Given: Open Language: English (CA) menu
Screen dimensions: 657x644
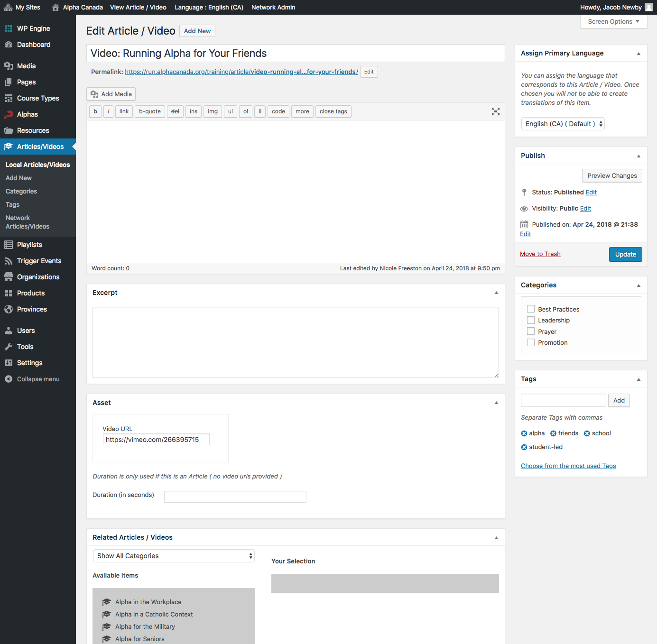Looking at the screenshot, I should (x=209, y=7).
